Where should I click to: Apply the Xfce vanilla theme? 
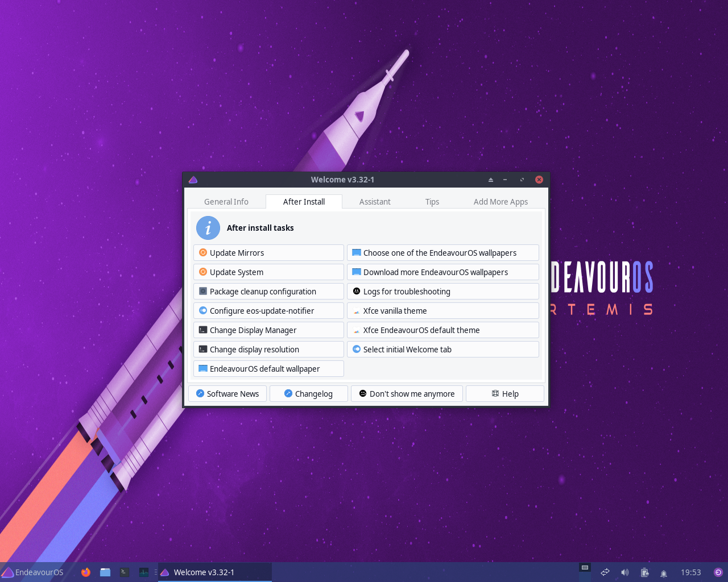tap(443, 311)
